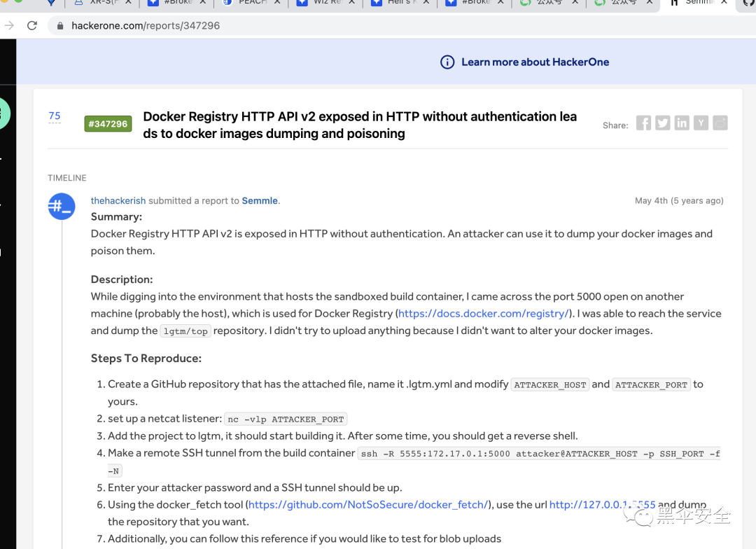Click the May 4th timestamp
The image size is (756, 549).
click(x=679, y=201)
